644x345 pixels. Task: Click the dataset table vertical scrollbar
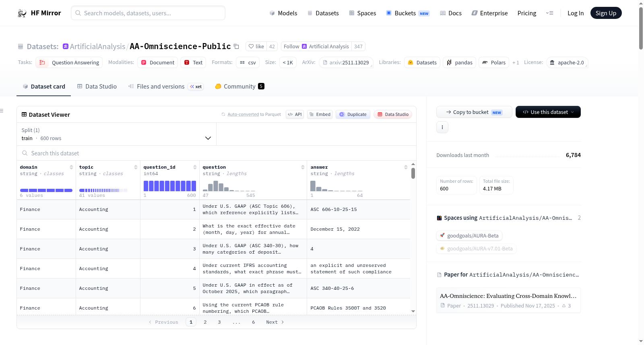point(413,174)
